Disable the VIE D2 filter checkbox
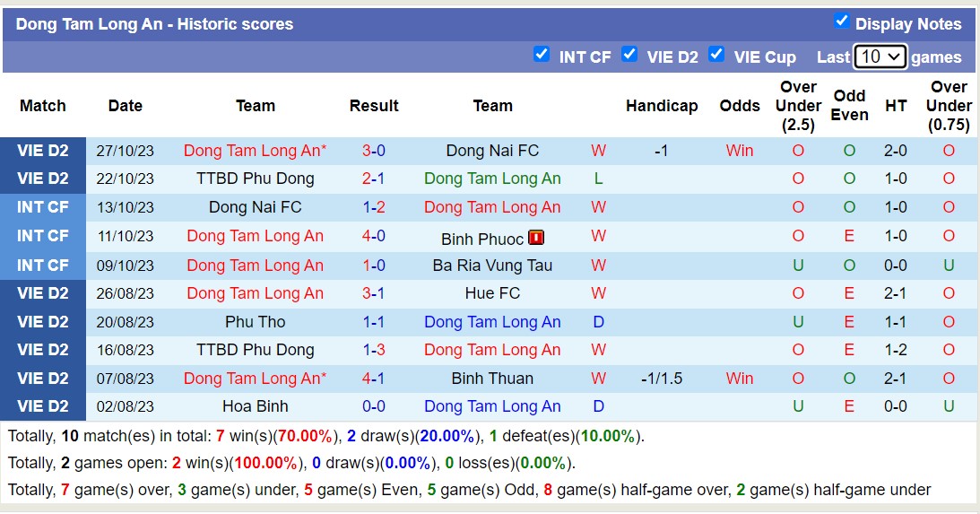Viewport: 980px width, 514px height. point(629,54)
